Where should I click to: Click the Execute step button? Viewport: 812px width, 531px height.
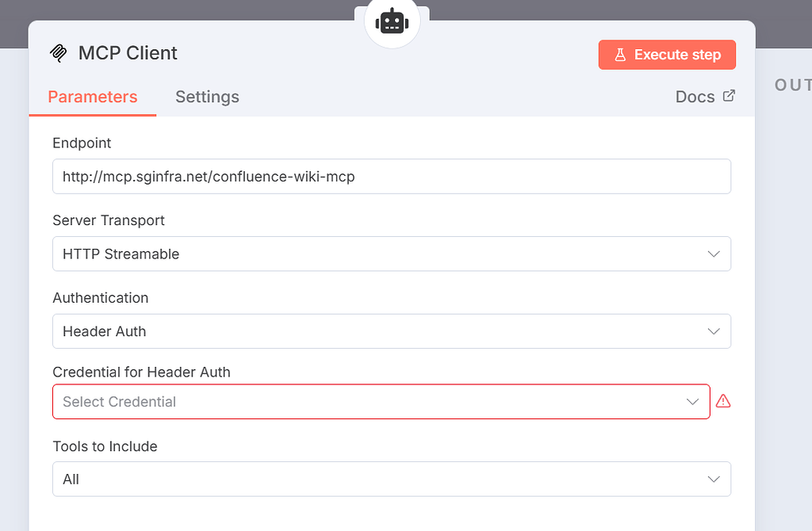(667, 55)
